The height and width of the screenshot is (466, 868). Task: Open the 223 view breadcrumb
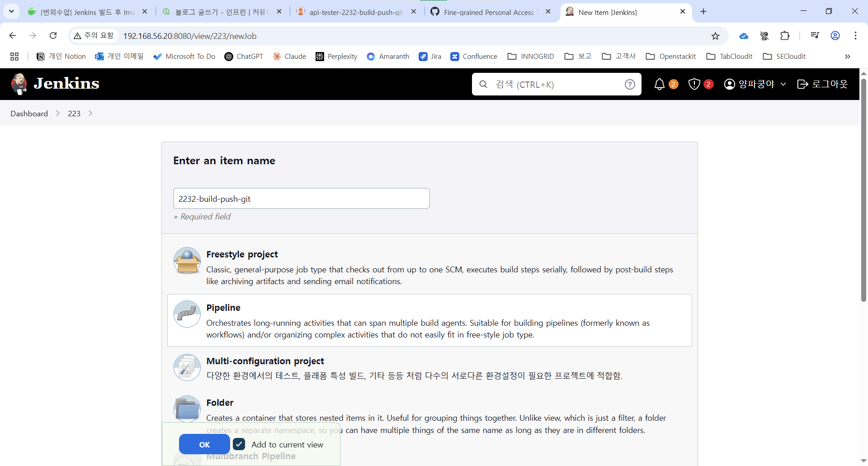point(74,114)
